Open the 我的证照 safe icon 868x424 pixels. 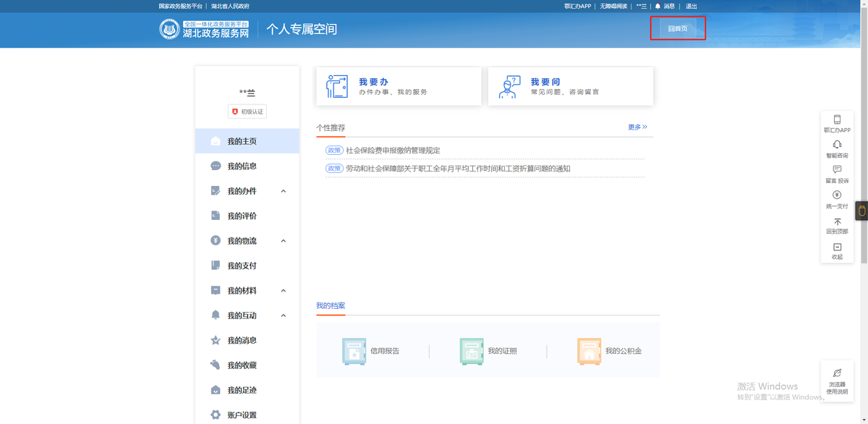pyautogui.click(x=472, y=351)
